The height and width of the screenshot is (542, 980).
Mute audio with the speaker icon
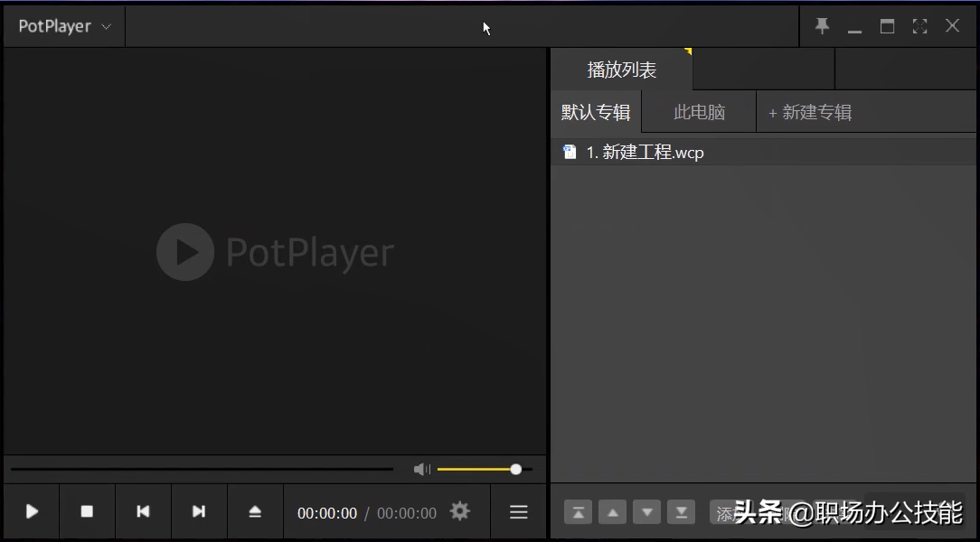pos(422,469)
